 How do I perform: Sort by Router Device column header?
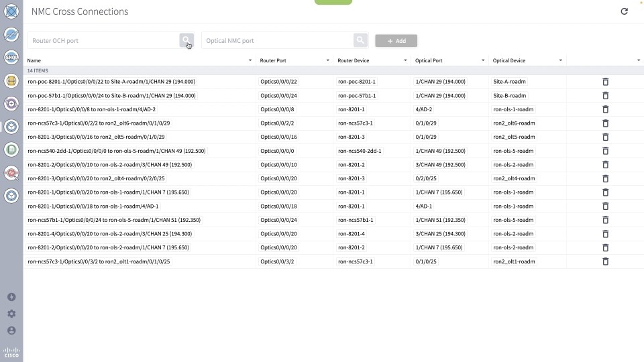354,60
